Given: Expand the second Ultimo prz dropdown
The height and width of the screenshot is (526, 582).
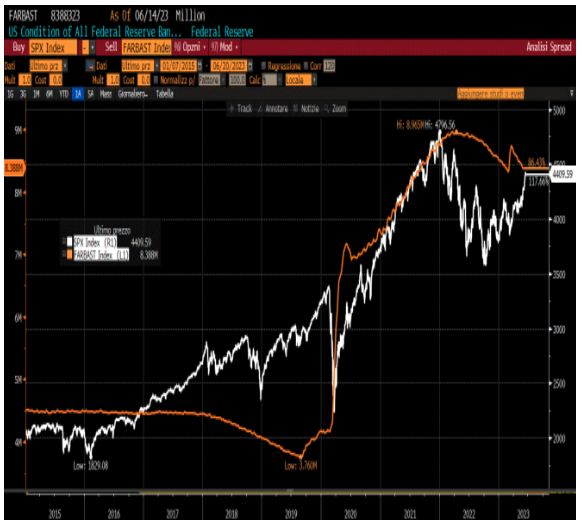Looking at the screenshot, I should pyautogui.click(x=157, y=66).
